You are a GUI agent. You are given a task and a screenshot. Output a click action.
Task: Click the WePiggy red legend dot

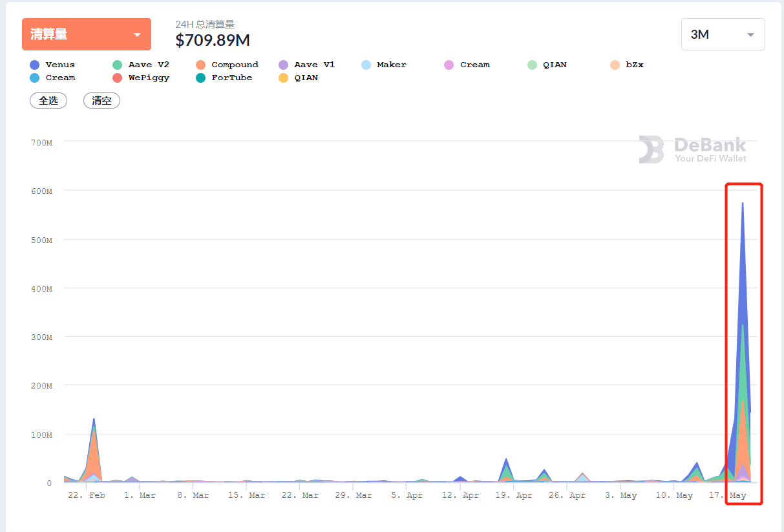[118, 78]
